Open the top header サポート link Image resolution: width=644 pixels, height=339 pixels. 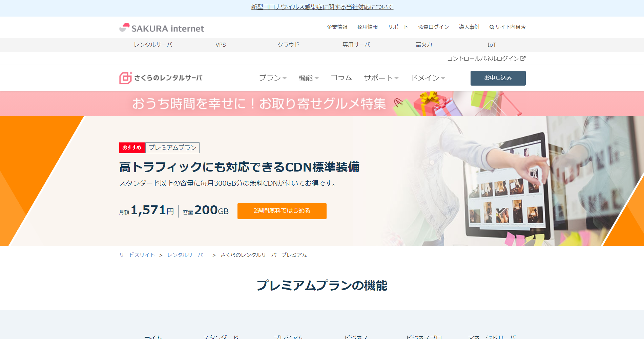398,27
